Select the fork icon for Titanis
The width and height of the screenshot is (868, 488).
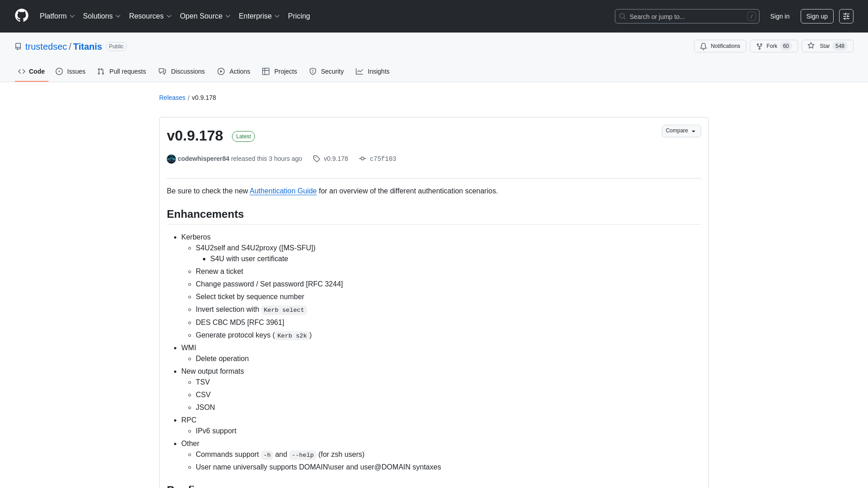coord(760,46)
